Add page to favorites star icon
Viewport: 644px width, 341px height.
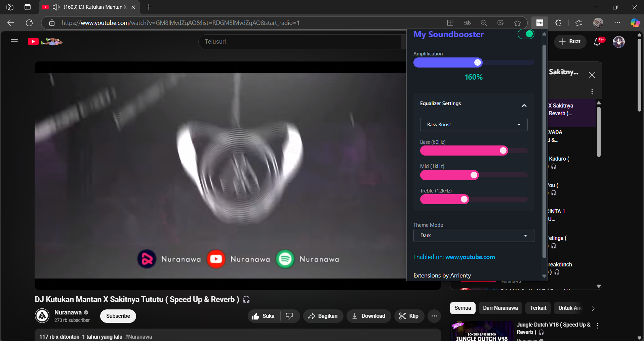517,23
